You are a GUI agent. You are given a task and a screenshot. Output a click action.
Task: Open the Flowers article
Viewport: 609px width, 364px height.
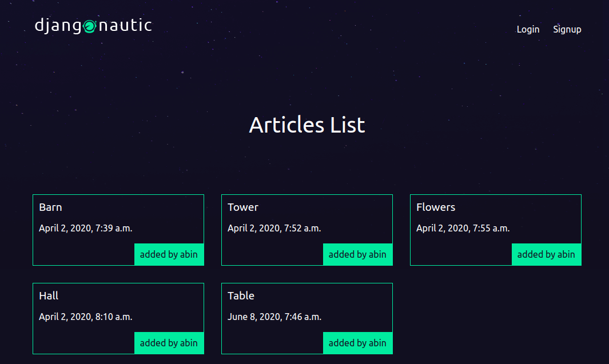click(436, 207)
